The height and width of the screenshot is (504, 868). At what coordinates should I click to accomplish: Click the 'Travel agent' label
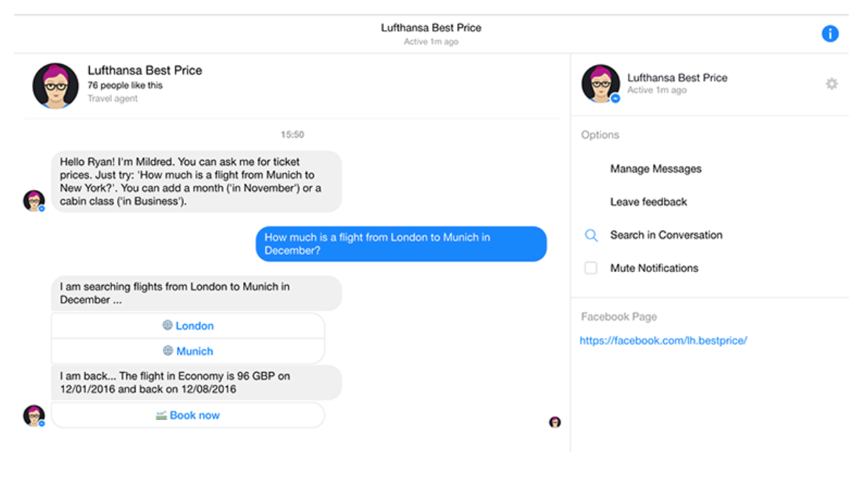pos(113,99)
